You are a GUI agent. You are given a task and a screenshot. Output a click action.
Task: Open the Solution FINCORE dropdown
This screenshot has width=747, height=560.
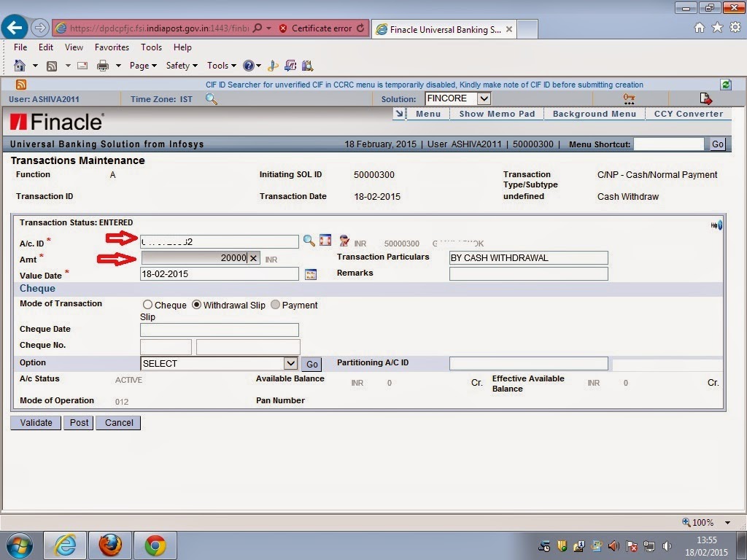click(x=484, y=98)
